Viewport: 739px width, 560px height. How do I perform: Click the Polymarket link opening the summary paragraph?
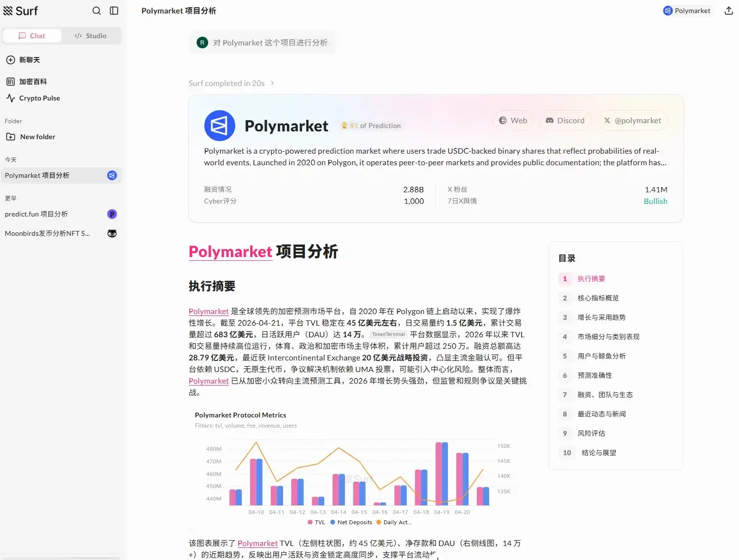[x=209, y=311]
